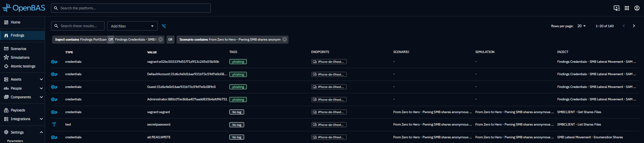The image size is (644, 143).
Task: Open the Add filter dropdown
Action: click(x=132, y=26)
